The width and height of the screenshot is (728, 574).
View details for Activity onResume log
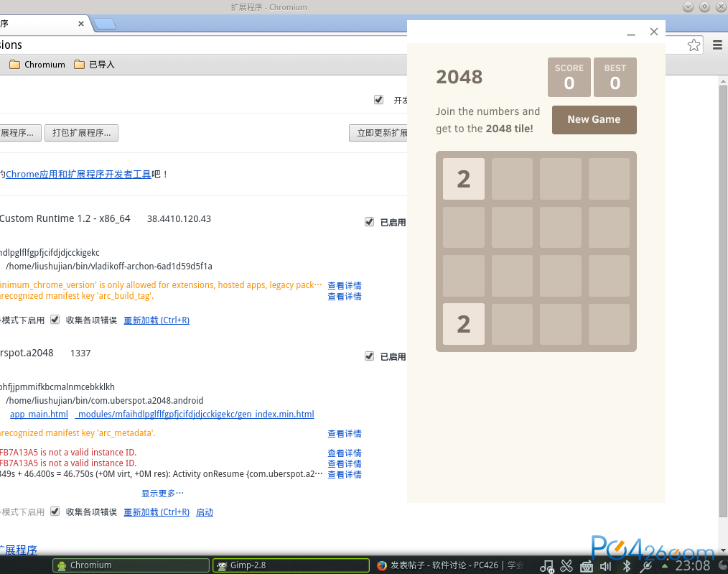(345, 475)
